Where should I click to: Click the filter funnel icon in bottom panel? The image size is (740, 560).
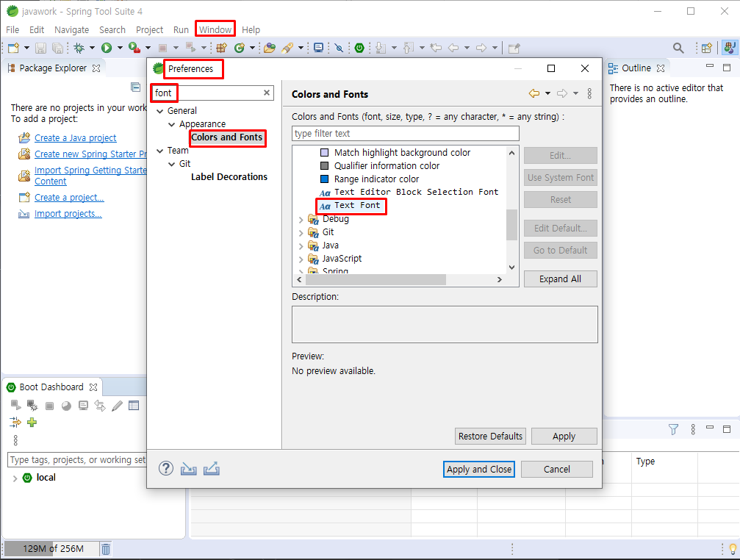click(673, 429)
